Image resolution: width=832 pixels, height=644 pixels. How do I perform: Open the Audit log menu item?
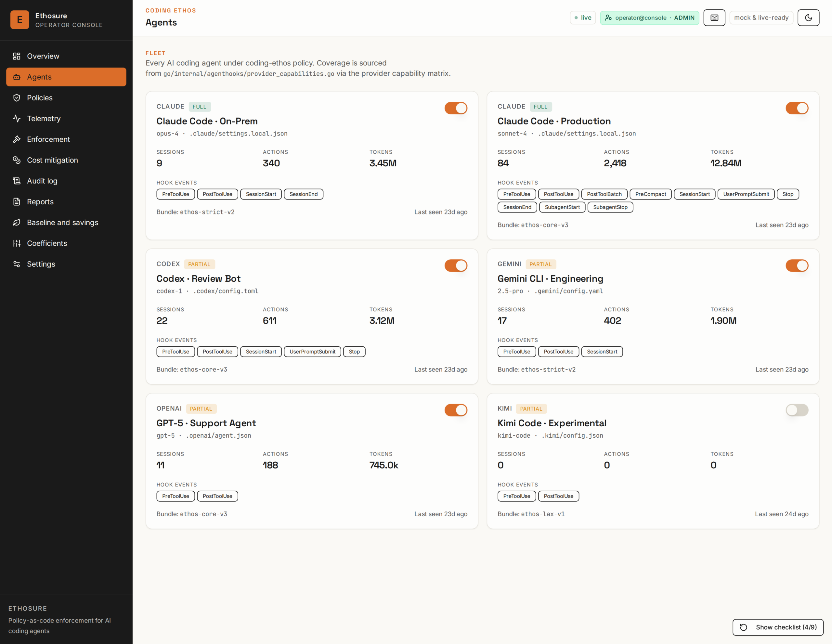[x=66, y=181]
